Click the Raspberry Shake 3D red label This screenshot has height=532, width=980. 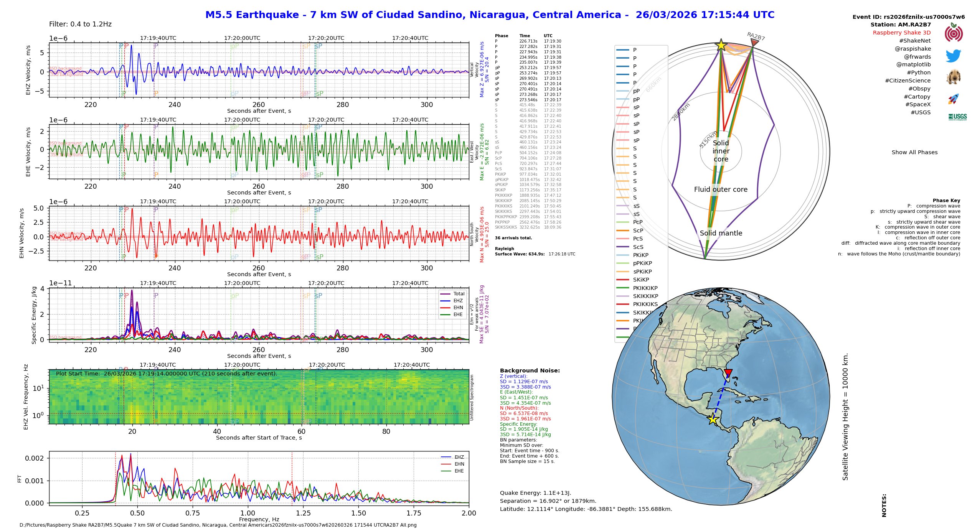click(x=901, y=33)
